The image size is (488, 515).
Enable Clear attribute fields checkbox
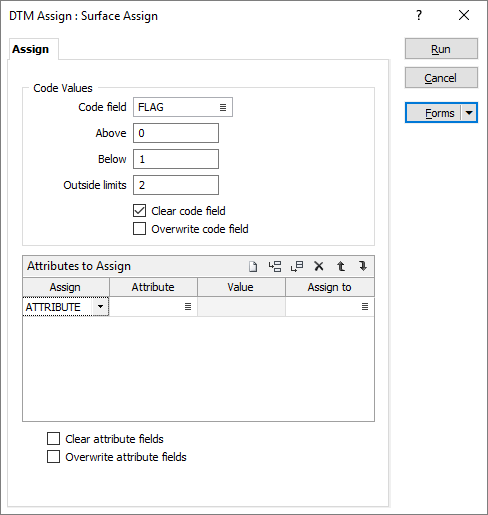54,439
